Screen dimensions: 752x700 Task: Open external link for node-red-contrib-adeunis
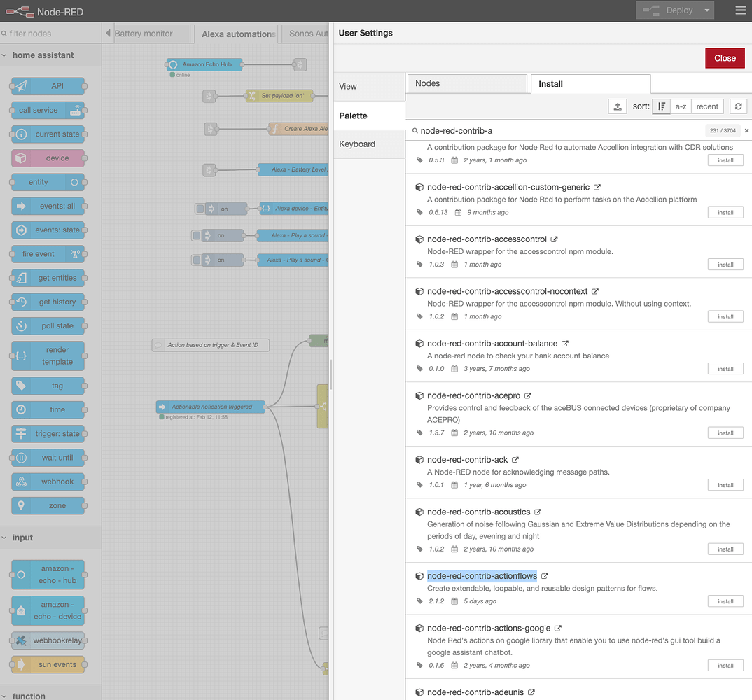pos(531,692)
